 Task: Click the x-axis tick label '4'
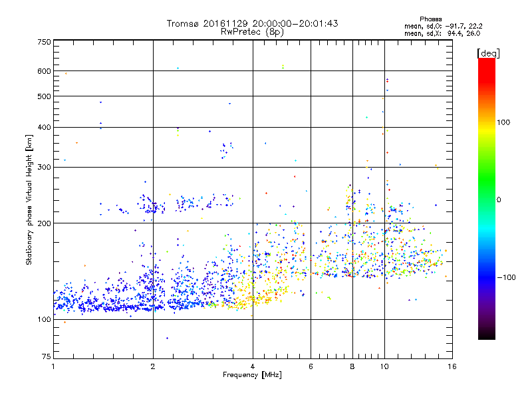point(253,366)
